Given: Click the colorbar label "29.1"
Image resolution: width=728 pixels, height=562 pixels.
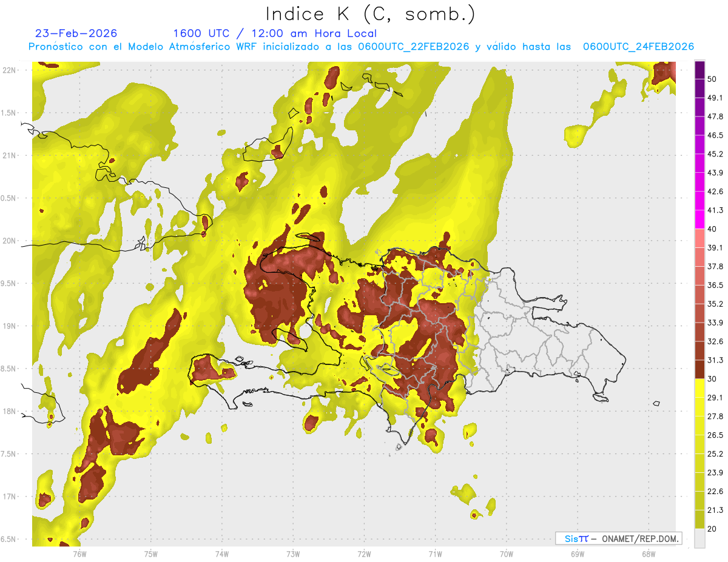Looking at the screenshot, I should 715,397.
